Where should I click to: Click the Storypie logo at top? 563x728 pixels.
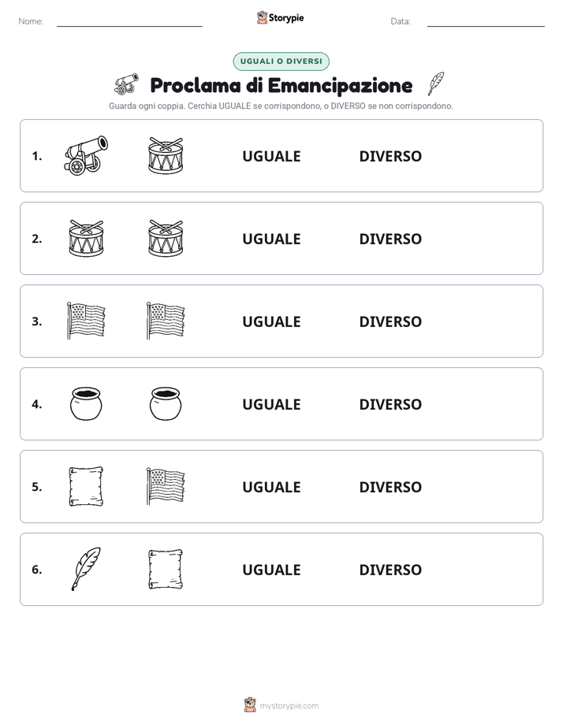click(x=281, y=17)
